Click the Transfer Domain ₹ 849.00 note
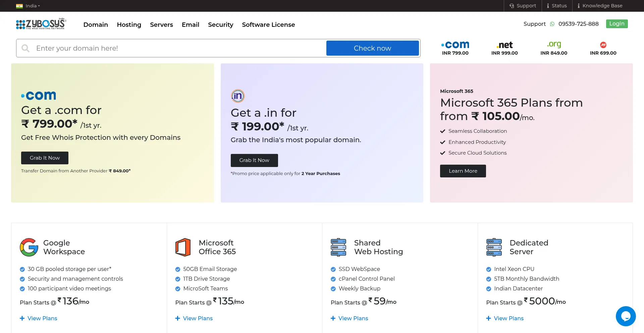The height and width of the screenshot is (333, 644). click(76, 171)
